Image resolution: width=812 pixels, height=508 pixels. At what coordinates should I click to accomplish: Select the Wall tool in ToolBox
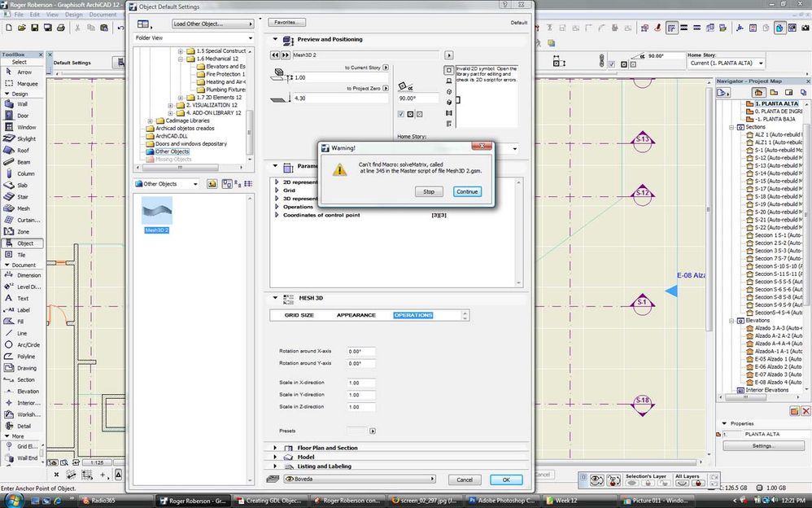[x=22, y=104]
